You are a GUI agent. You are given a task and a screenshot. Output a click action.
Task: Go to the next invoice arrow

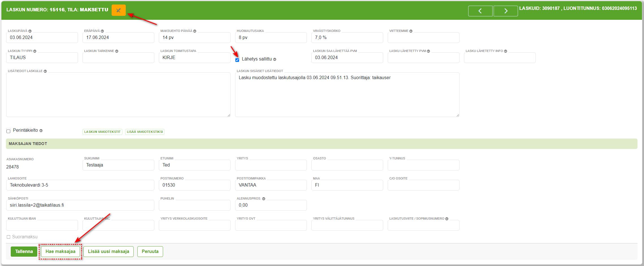(506, 11)
